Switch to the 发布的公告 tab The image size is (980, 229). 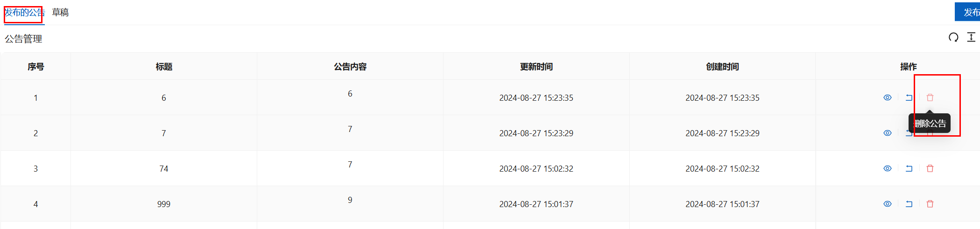point(24,13)
